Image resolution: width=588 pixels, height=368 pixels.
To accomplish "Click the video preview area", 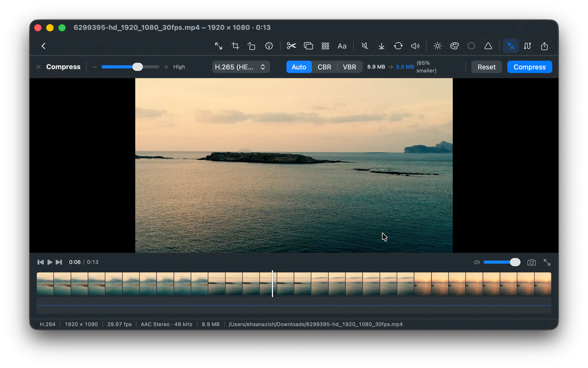I will (x=294, y=165).
